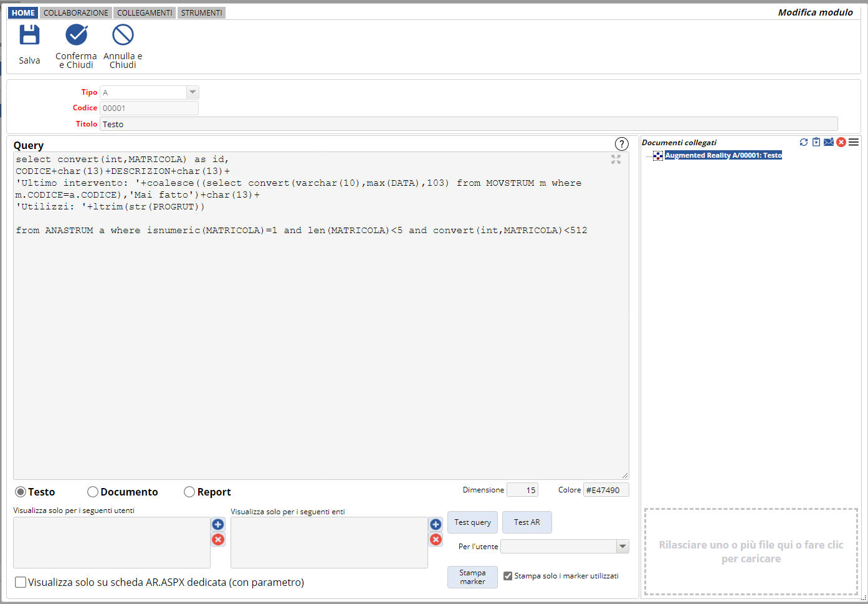Uncheck Stampa solo i marker utilizzati
868x604 pixels.
pos(508,576)
